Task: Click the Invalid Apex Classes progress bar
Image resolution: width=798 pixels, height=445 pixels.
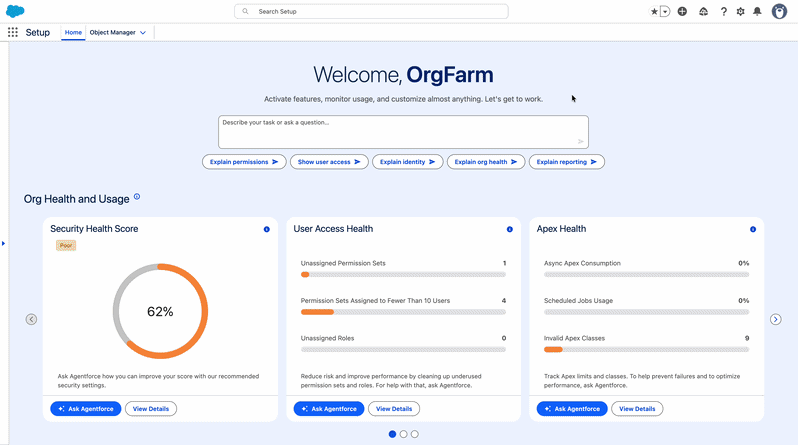Action: tap(646, 349)
